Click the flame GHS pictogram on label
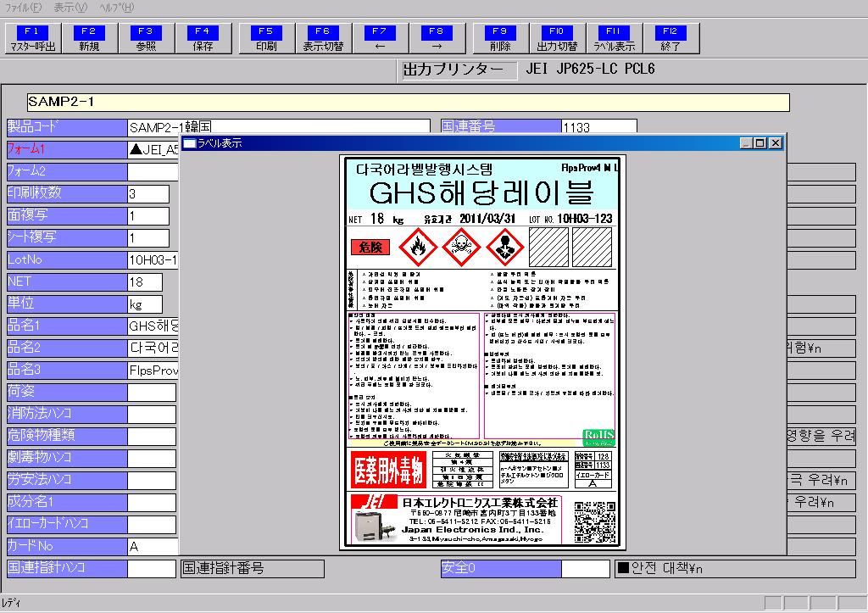868x613 pixels. click(418, 248)
